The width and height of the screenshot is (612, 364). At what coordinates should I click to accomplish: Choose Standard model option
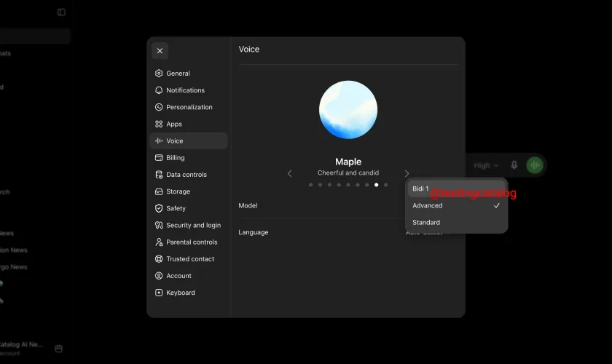click(x=457, y=222)
